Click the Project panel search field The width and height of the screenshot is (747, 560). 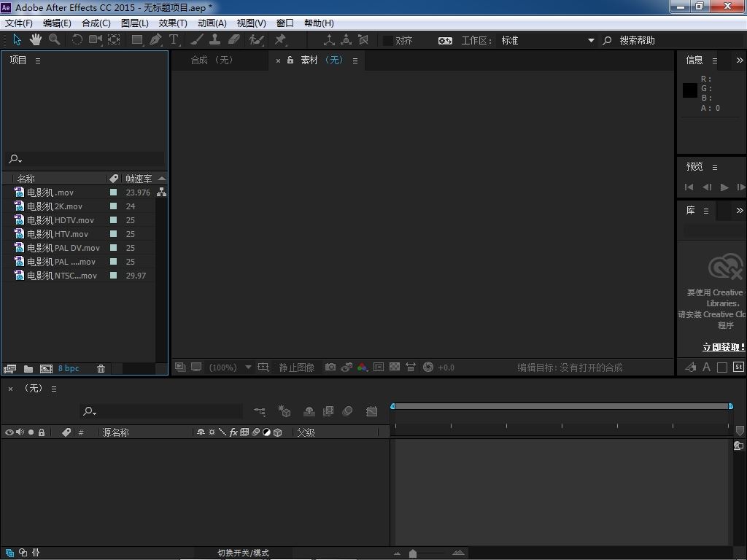(86, 159)
